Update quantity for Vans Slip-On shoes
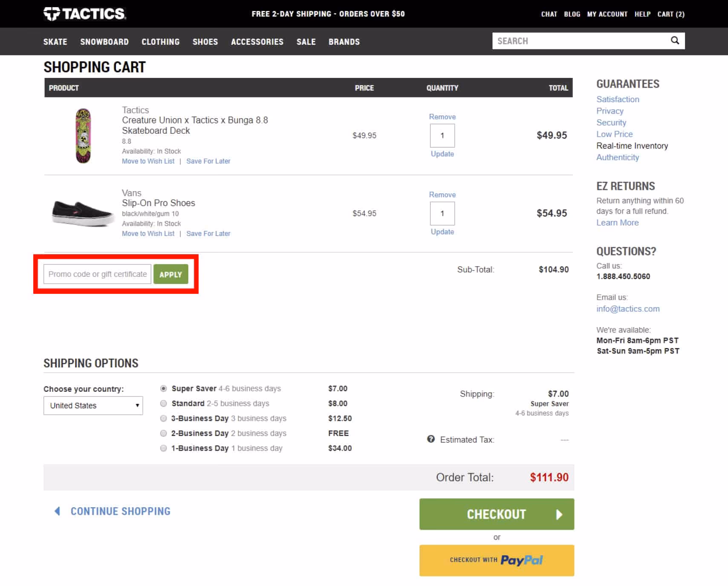Screen dimensions: 728x586 (442, 232)
